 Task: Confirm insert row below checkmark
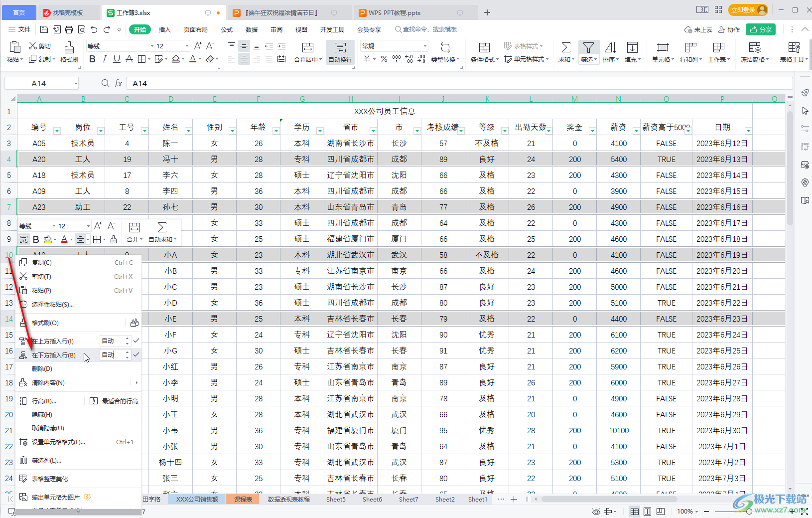[136, 354]
